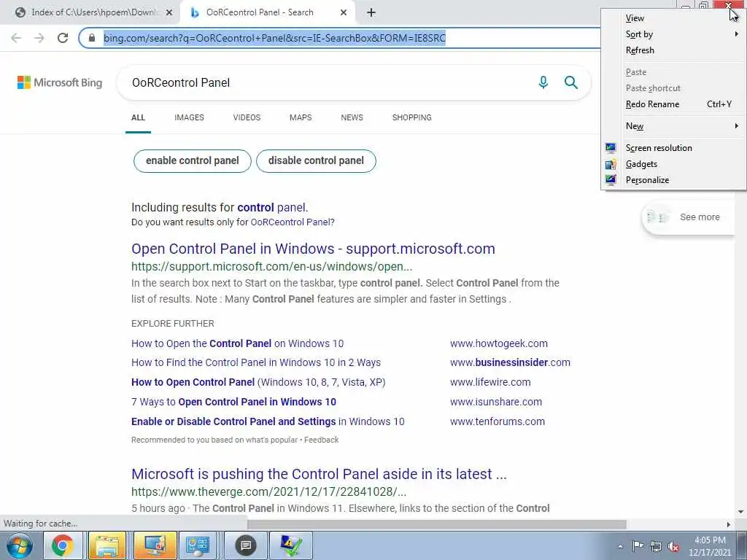Click the padlock icon in the address bar
The height and width of the screenshot is (560, 747).
(x=92, y=38)
